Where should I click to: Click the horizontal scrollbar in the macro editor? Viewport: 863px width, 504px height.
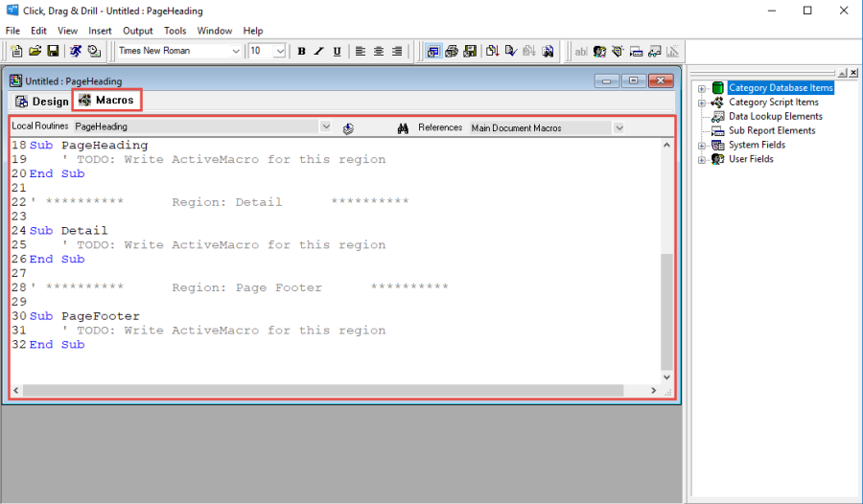[336, 391]
